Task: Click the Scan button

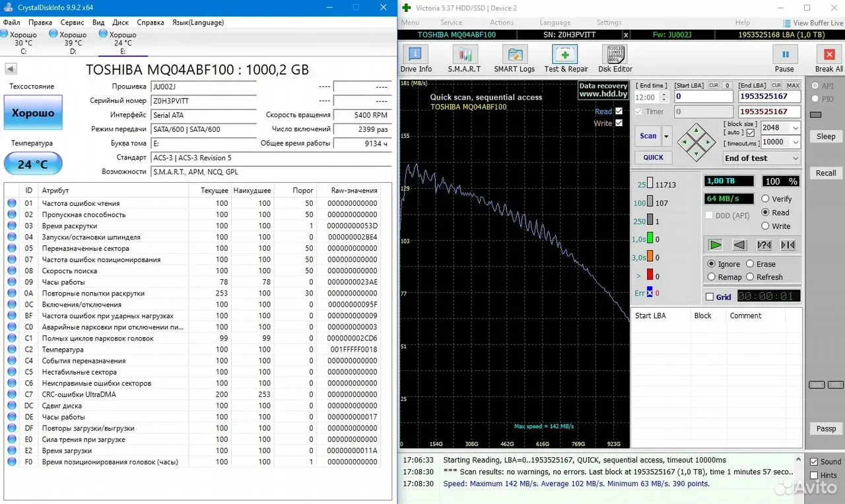Action: pos(648,136)
